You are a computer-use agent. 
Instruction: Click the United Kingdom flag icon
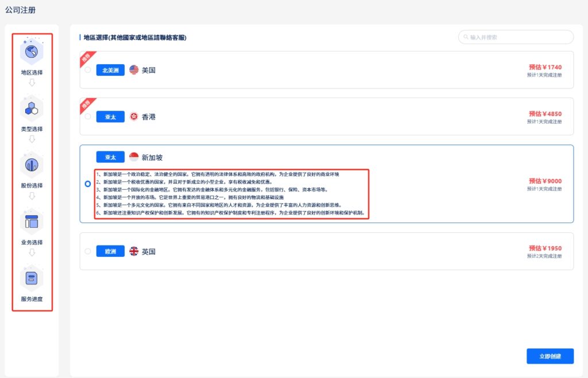pos(134,251)
